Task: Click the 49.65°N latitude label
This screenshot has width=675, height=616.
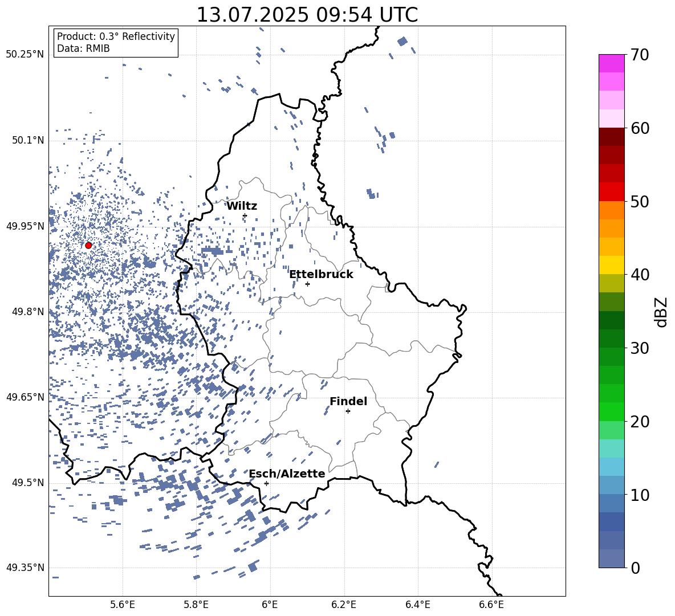Action: click(x=25, y=397)
